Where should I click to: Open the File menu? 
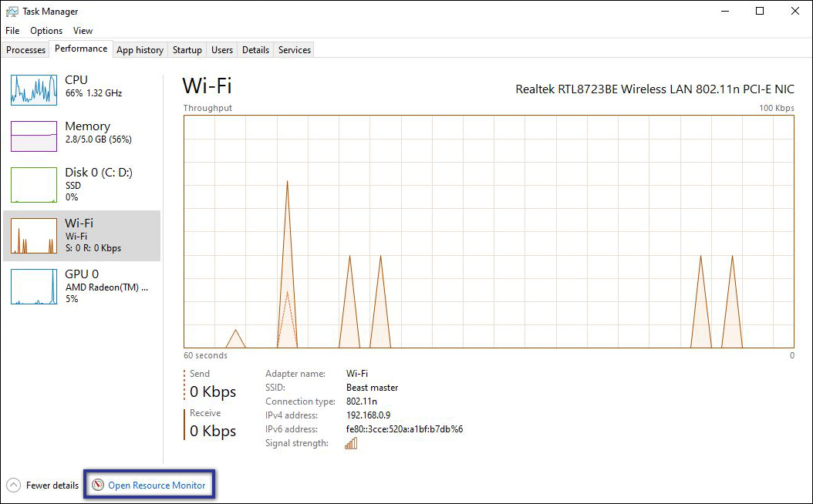(x=12, y=30)
